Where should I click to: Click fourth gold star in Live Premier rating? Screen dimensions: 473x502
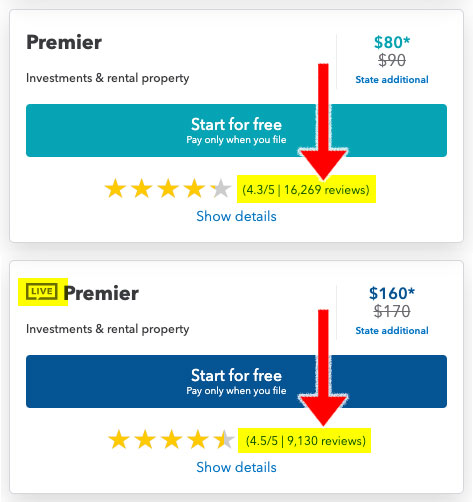[198, 440]
